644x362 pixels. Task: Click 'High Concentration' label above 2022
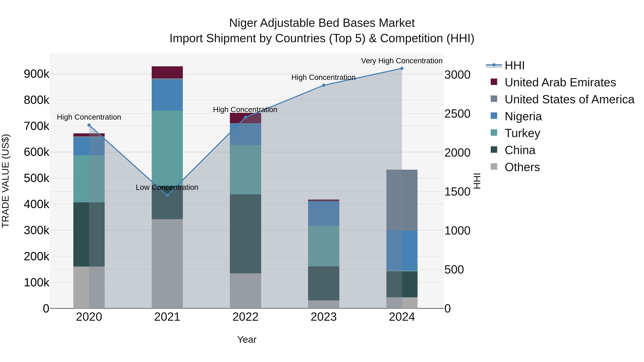pyautogui.click(x=245, y=110)
